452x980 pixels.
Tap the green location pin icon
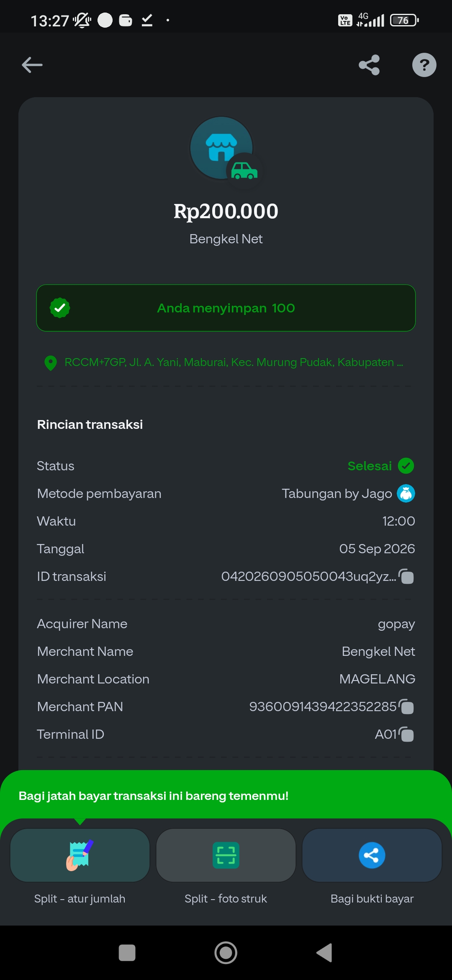51,363
